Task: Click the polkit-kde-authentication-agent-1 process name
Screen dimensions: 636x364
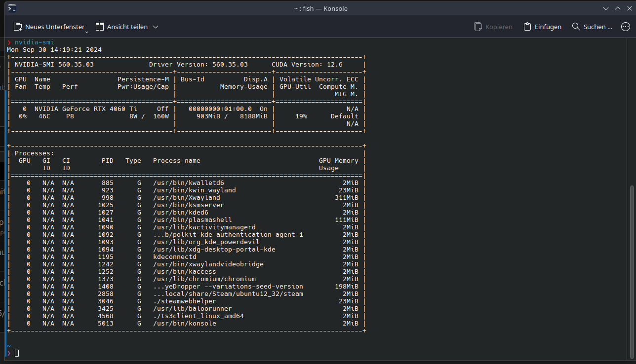Action: (x=228, y=235)
